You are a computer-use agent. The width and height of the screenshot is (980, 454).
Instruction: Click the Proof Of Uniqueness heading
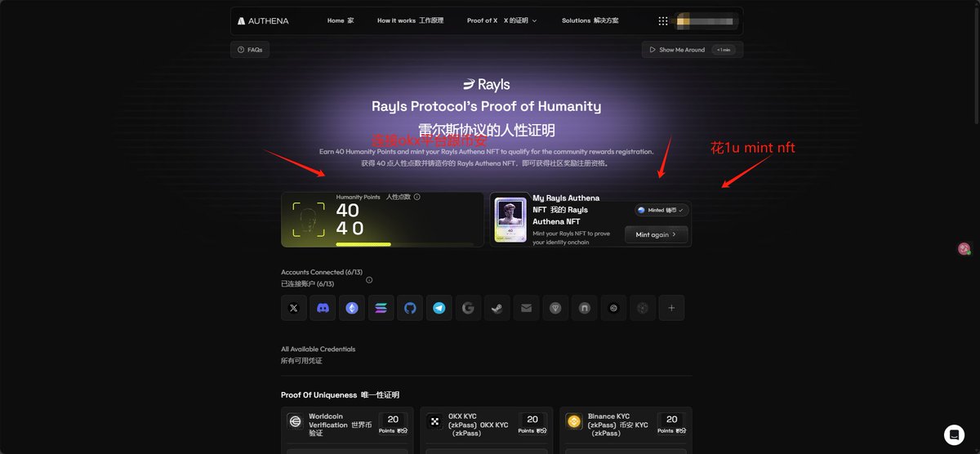click(x=341, y=395)
